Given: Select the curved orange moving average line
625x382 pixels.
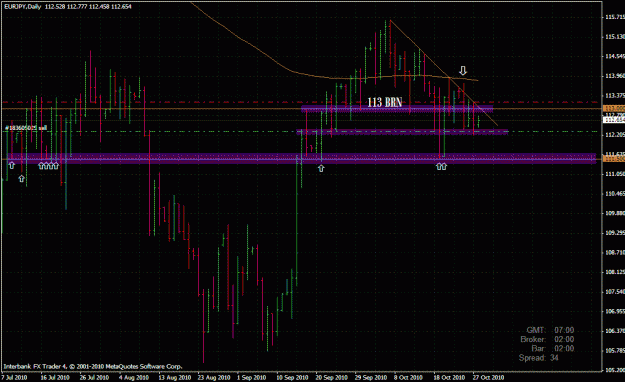Looking at the screenshot, I should point(334,41).
